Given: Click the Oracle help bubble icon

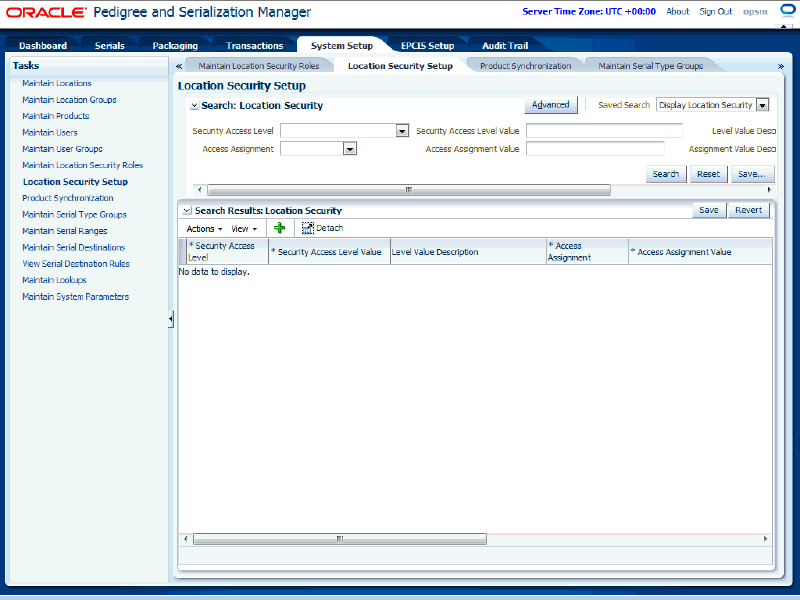Looking at the screenshot, I should 789,11.
